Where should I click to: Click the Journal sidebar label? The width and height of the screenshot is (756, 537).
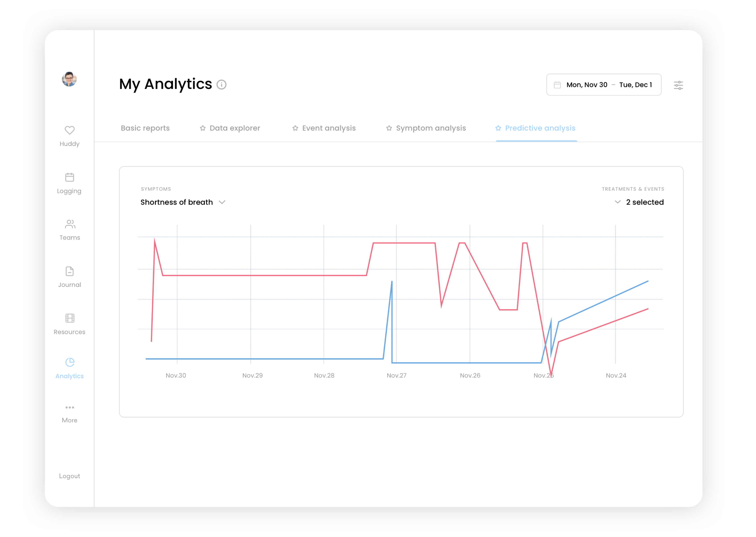(x=69, y=285)
